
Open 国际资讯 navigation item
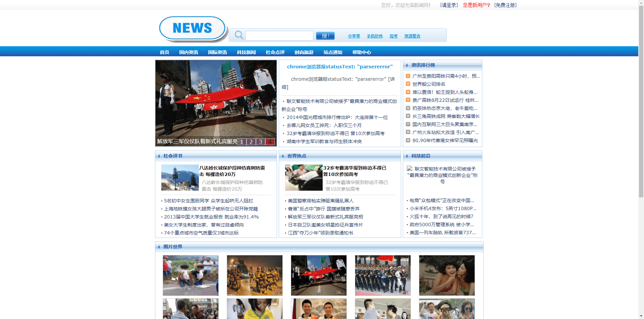(217, 52)
